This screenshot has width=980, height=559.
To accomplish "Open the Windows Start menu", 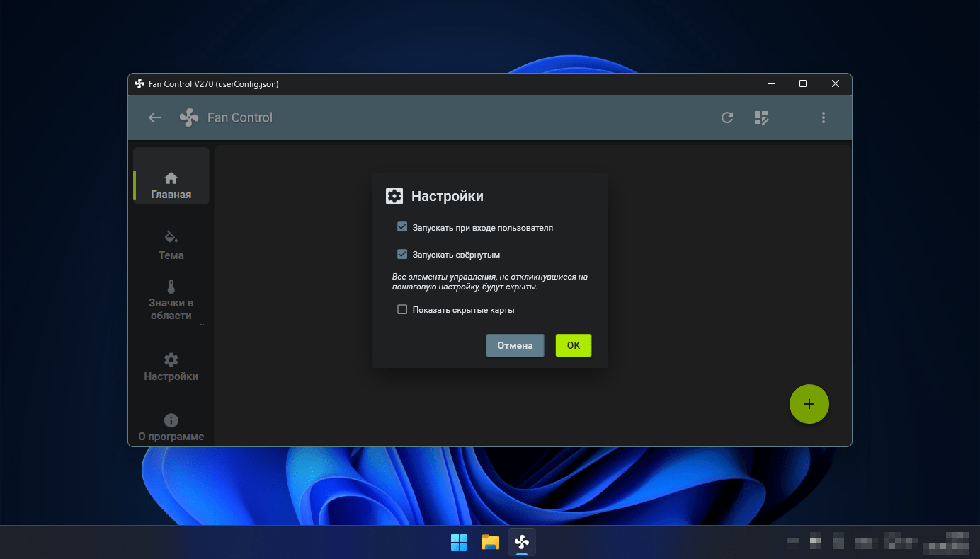I will click(459, 542).
